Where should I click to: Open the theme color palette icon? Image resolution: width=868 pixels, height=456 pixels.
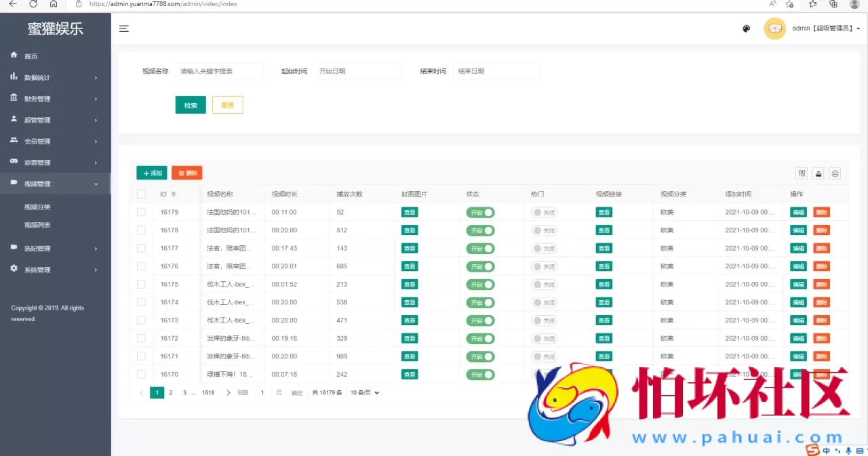pos(747,28)
